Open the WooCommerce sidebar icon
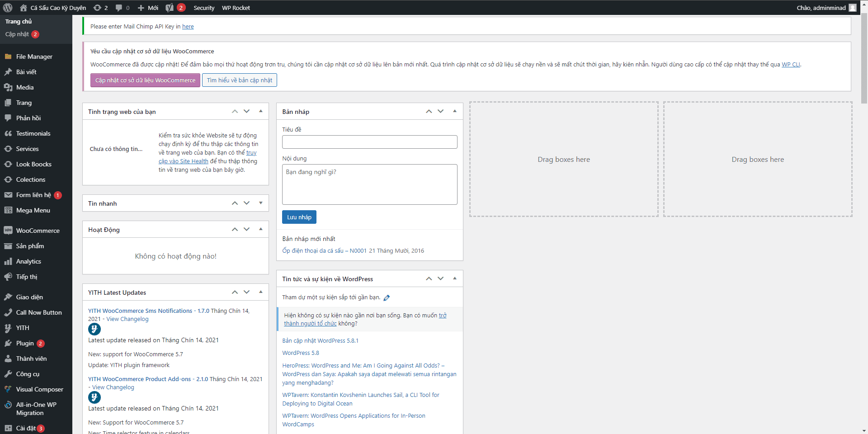Image resolution: width=868 pixels, height=434 pixels. (x=8, y=231)
